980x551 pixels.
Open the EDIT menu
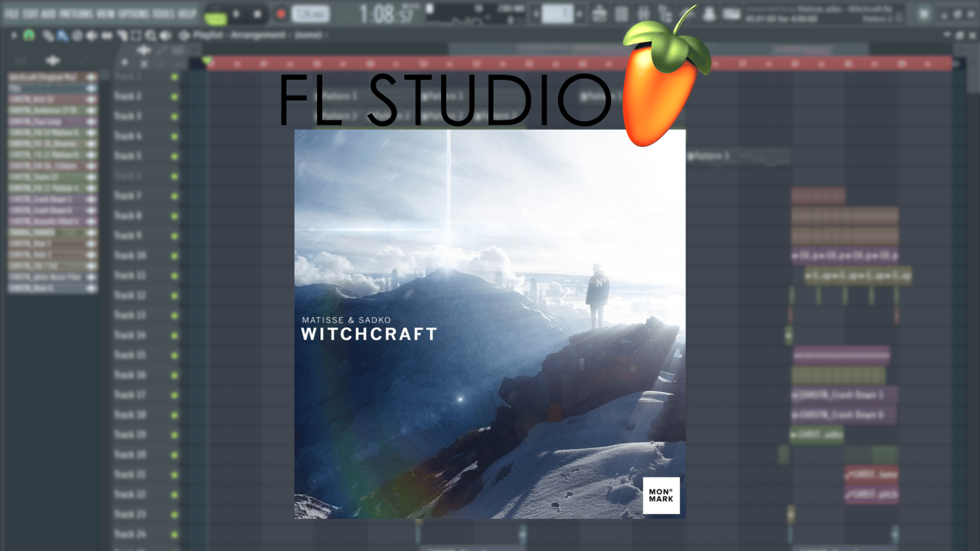[x=30, y=14]
